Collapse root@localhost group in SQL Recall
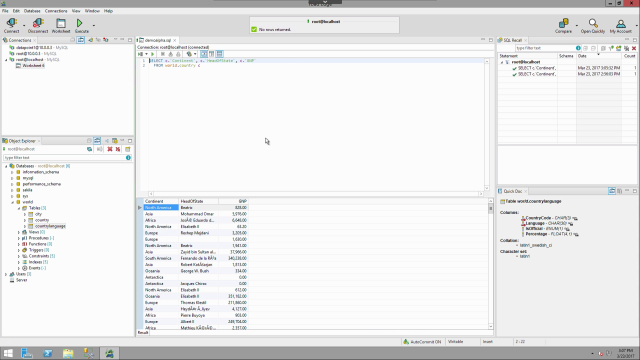This screenshot has width=640, height=360. (502, 62)
